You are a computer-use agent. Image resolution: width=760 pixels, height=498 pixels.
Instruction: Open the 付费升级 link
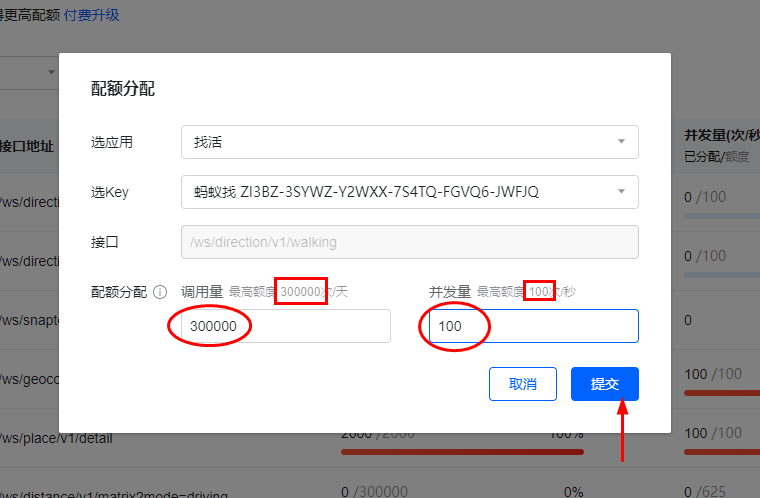(x=92, y=15)
